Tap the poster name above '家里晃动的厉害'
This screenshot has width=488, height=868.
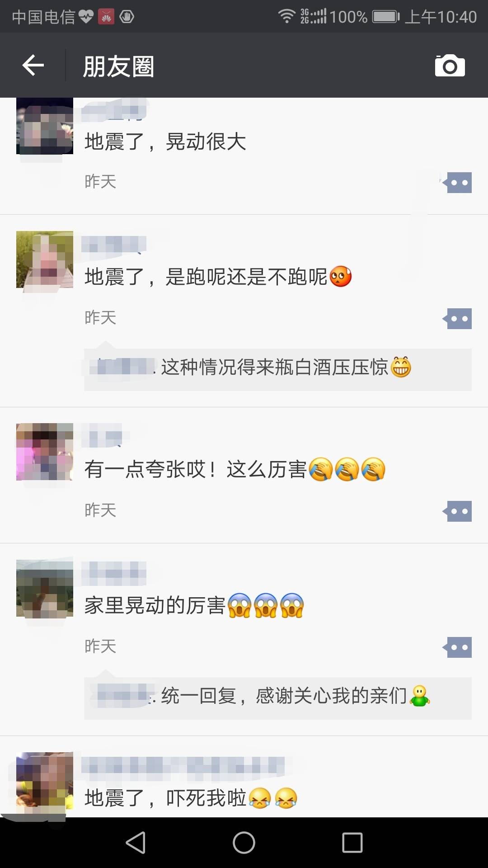(x=114, y=573)
